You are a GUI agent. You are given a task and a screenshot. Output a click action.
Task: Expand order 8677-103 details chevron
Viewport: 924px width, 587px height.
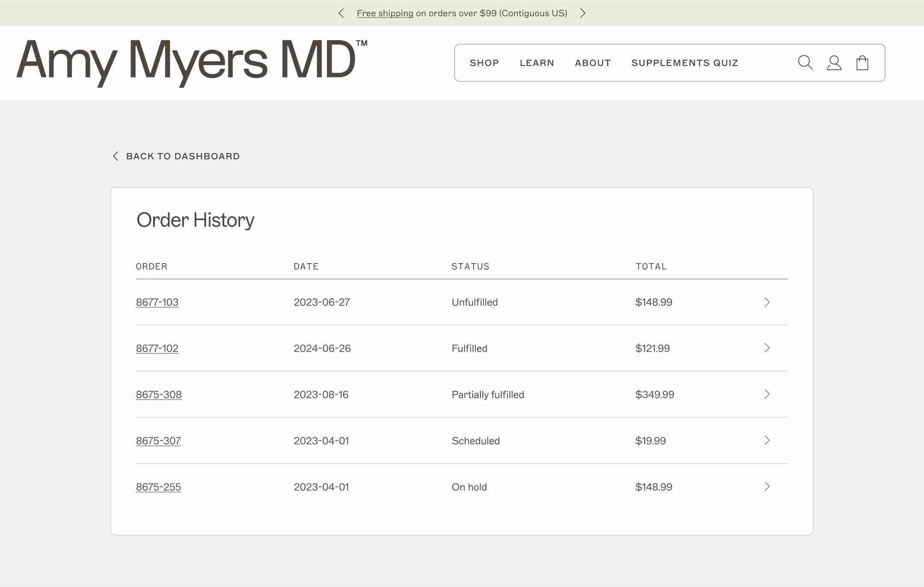click(x=767, y=302)
